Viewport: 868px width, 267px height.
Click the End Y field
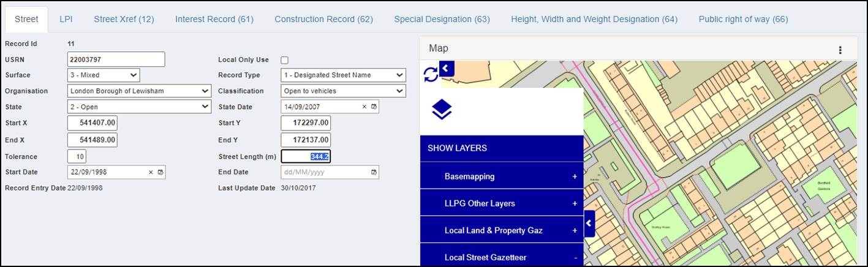[306, 140]
